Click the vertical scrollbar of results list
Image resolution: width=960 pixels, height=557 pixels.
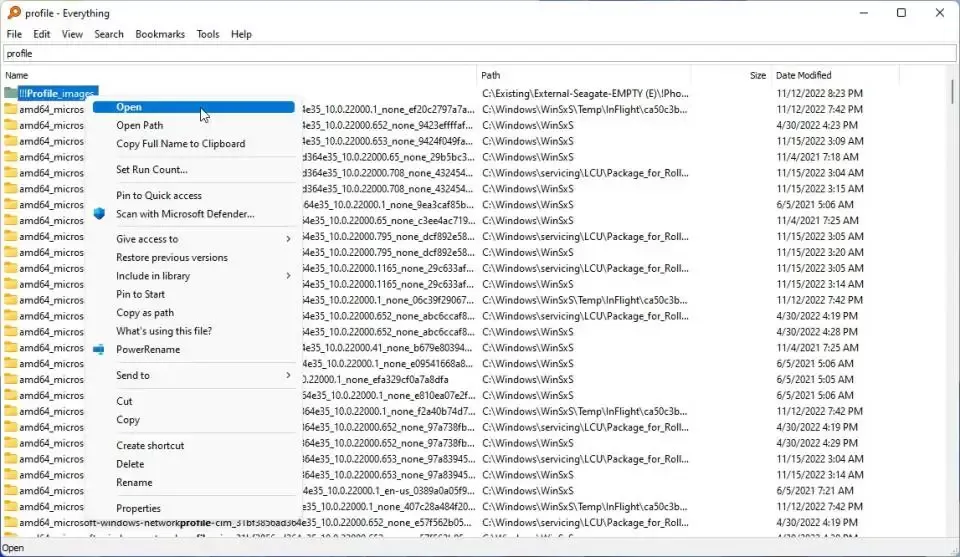(952, 300)
